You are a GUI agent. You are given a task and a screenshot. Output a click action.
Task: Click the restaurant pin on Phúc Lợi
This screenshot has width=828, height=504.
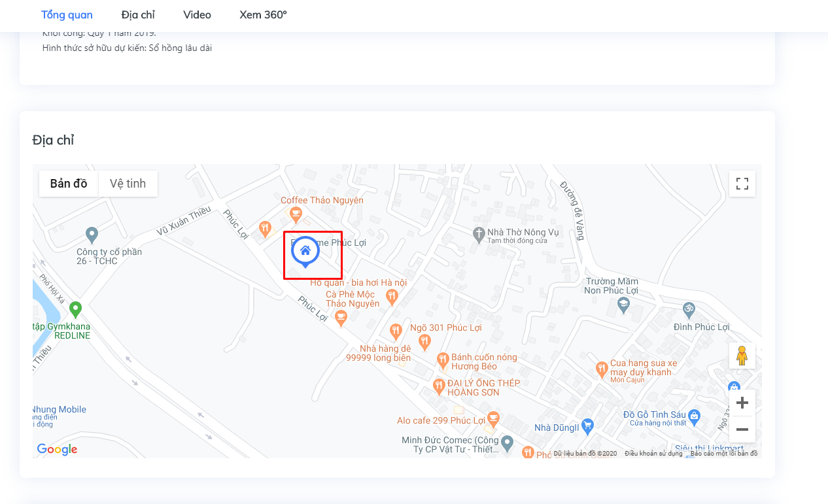coord(265,228)
